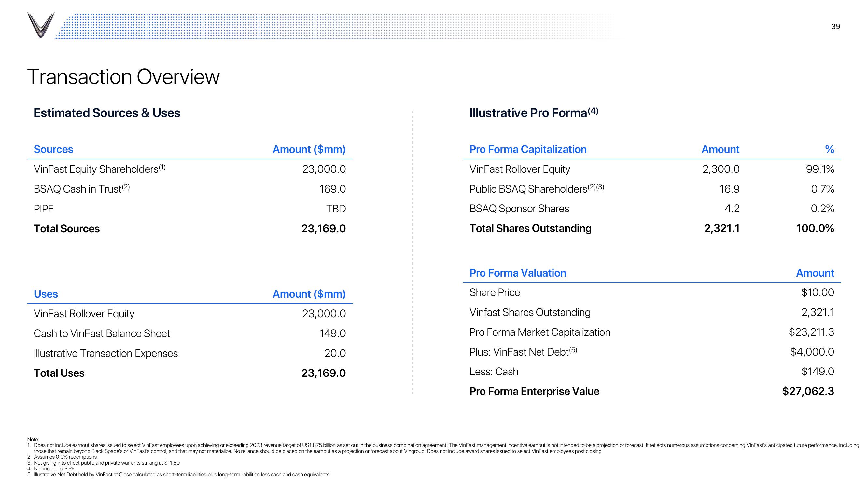
Task: Select the BSAQ Sponsor Shares label
Action: pos(519,209)
